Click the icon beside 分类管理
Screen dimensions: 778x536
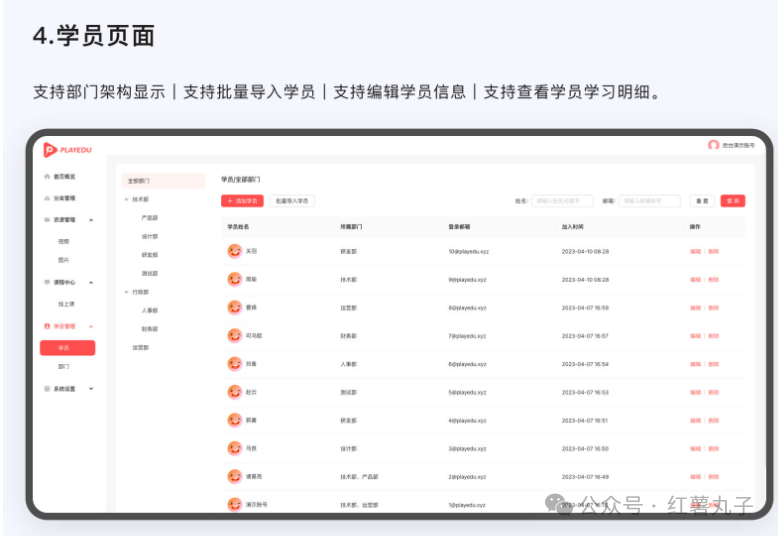(47, 198)
